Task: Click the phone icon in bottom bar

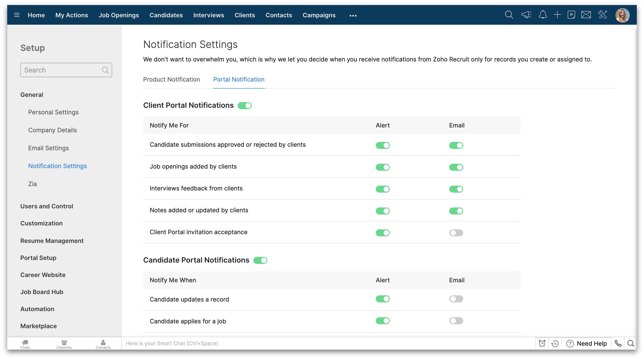Action: point(618,343)
